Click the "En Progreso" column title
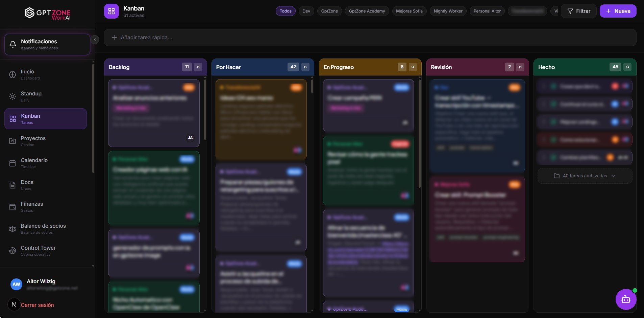Image resolution: width=644 pixels, height=318 pixels. [x=339, y=67]
